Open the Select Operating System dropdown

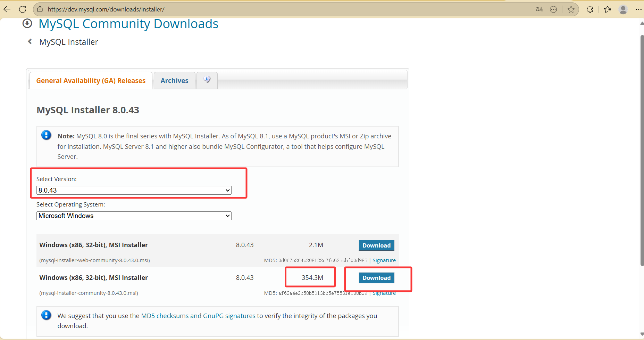point(134,216)
